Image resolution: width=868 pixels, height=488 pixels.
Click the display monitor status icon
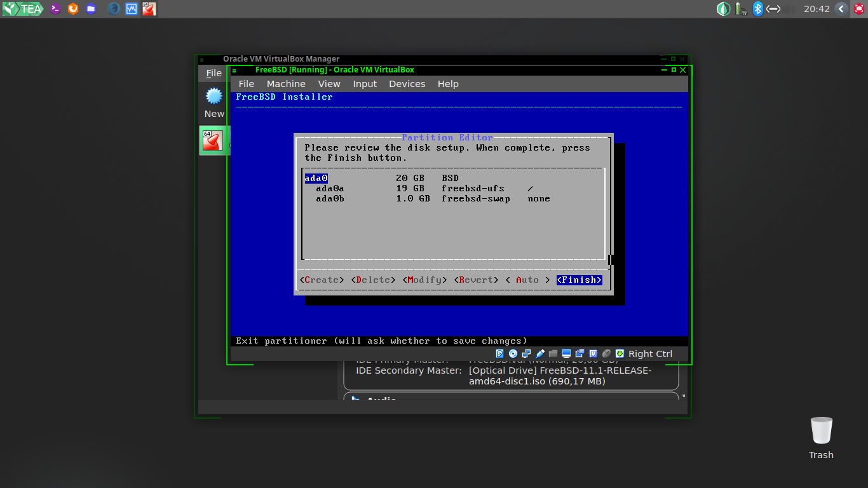566,354
